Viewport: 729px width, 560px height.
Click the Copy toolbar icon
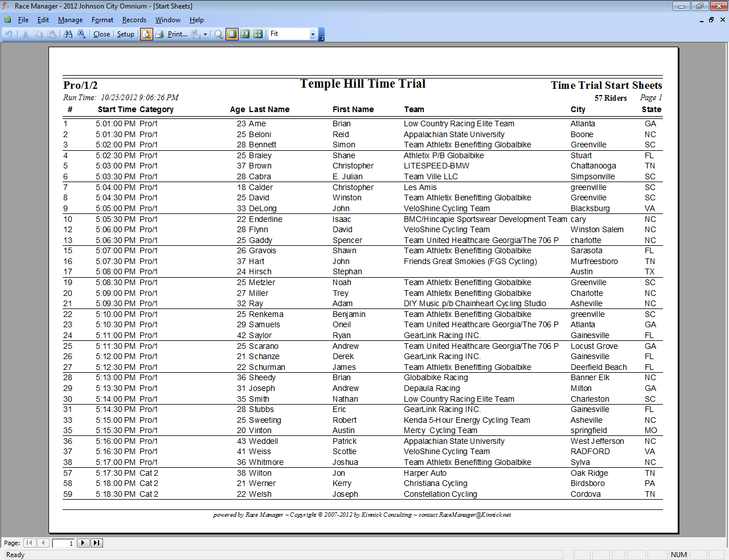38,34
